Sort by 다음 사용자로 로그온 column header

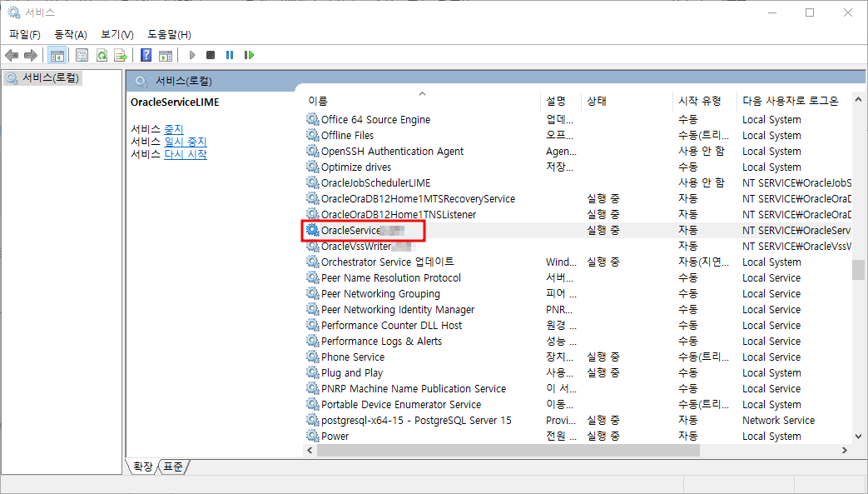point(791,101)
